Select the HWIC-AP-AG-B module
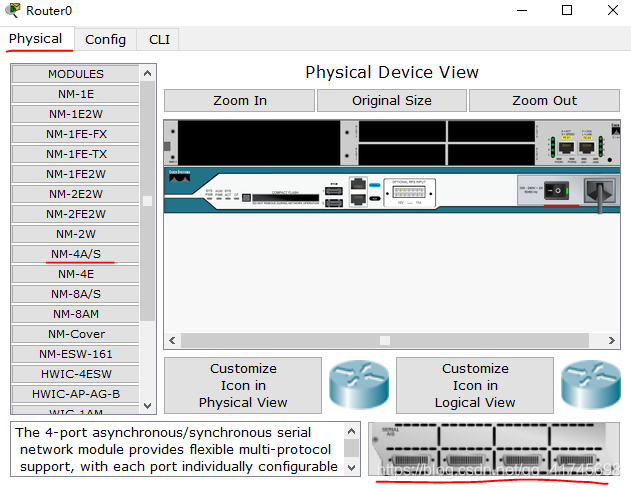This screenshot has width=631, height=489. pyautogui.click(x=76, y=394)
